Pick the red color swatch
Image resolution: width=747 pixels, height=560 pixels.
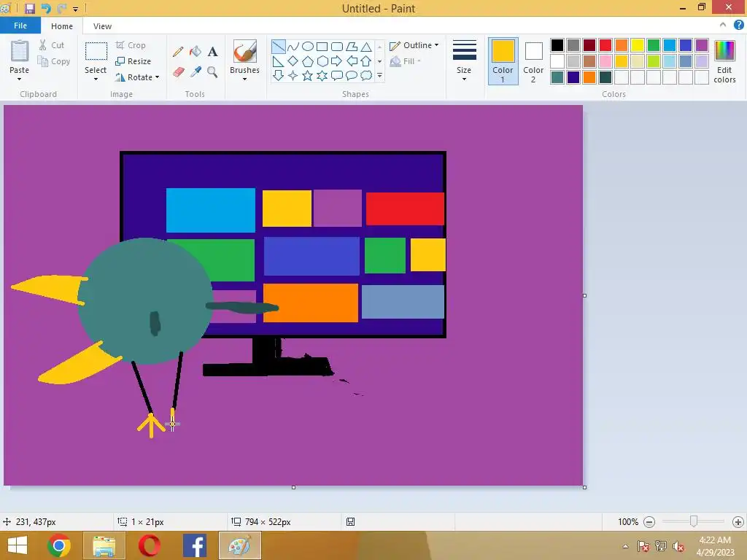coord(605,45)
